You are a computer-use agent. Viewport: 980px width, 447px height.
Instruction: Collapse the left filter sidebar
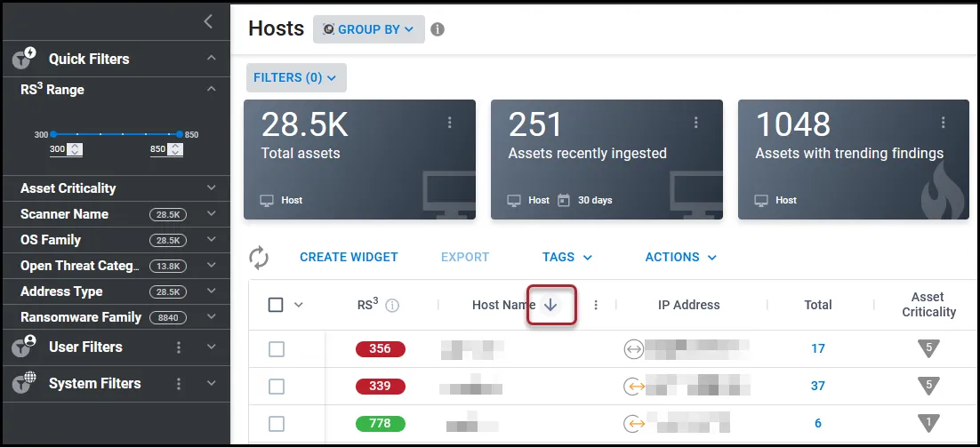(x=209, y=22)
